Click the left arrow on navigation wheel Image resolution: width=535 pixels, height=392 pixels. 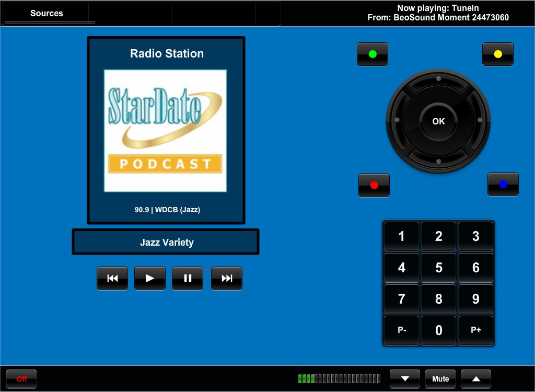tap(399, 120)
